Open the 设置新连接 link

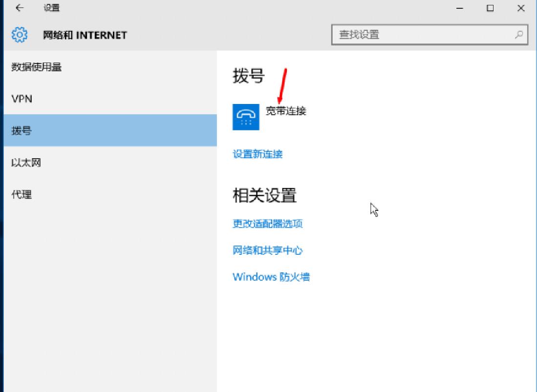pos(258,154)
